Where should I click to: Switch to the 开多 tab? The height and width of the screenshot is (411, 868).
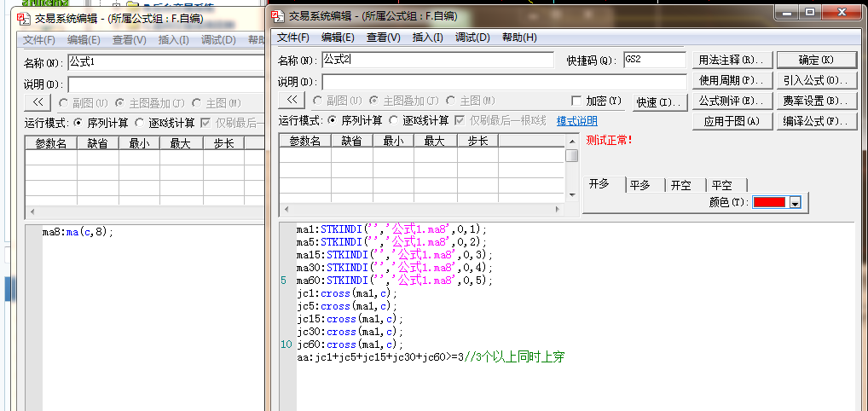coord(599,184)
